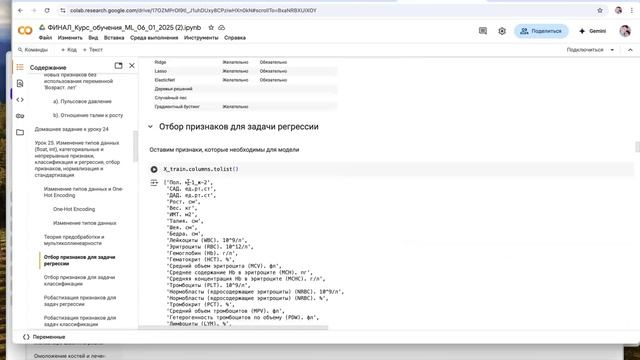Bookmark page with star in address bar
The image size is (640, 360).
[x=600, y=10]
